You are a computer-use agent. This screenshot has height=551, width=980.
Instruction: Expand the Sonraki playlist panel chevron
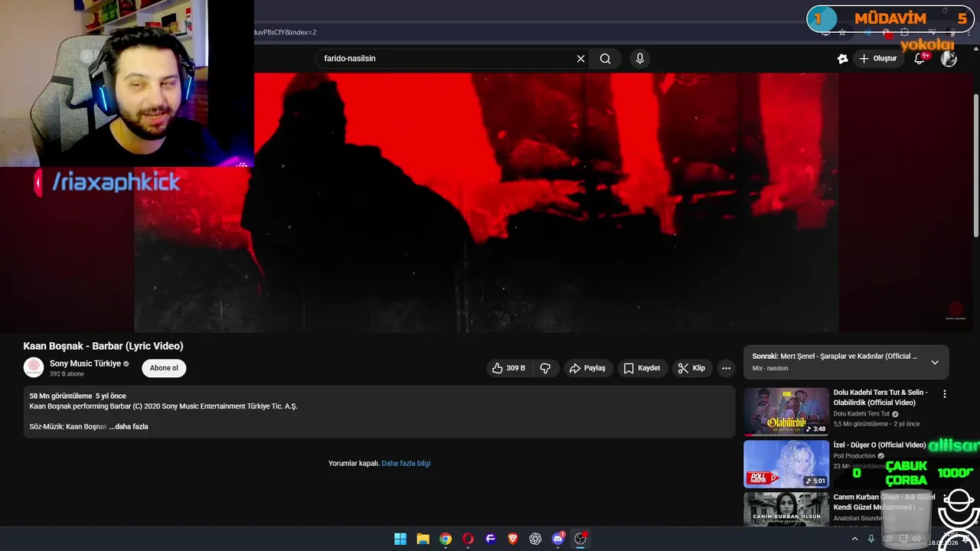(935, 362)
